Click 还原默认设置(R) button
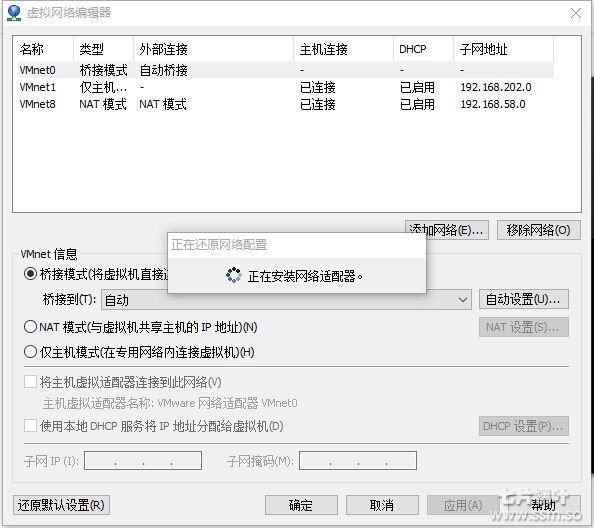Screen dimensions: 594x528 [61, 505]
